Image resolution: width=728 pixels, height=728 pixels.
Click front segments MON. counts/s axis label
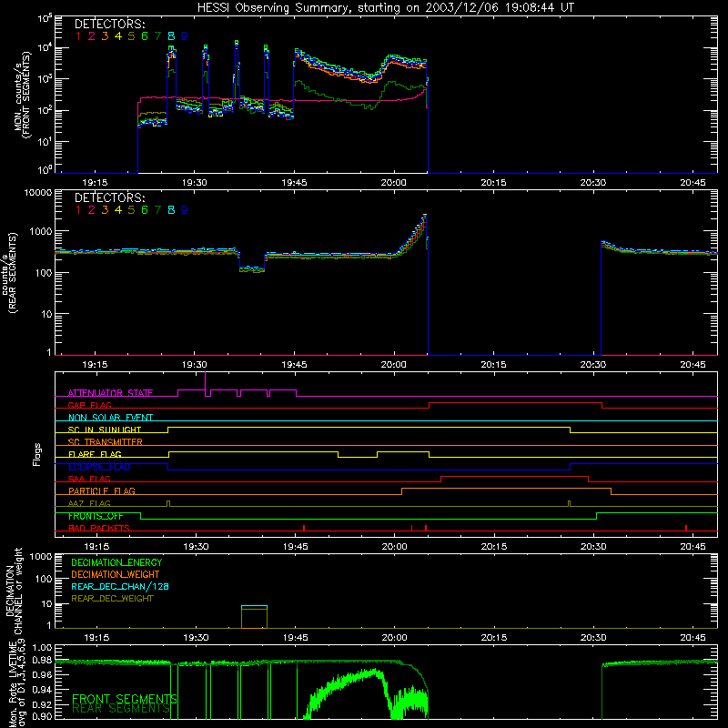[x=22, y=95]
